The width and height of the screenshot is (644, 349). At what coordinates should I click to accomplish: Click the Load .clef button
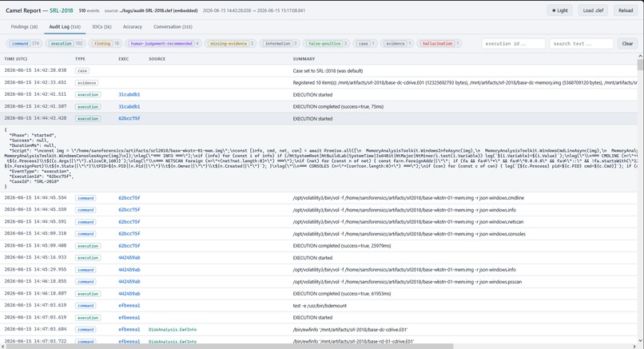coord(593,10)
